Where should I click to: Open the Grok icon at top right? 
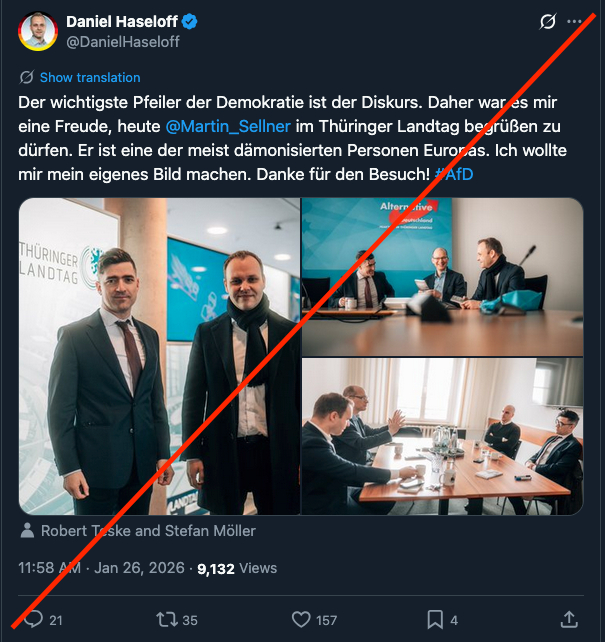547,21
